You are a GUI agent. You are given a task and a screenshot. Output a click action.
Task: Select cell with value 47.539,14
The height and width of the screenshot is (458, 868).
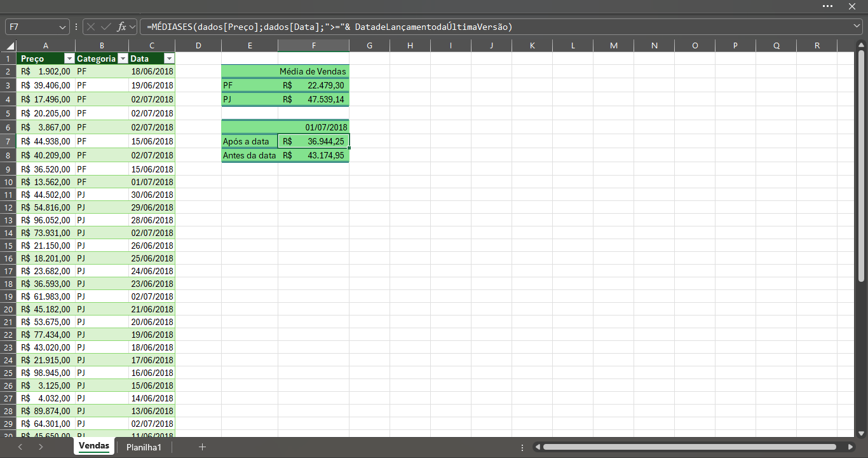point(313,99)
